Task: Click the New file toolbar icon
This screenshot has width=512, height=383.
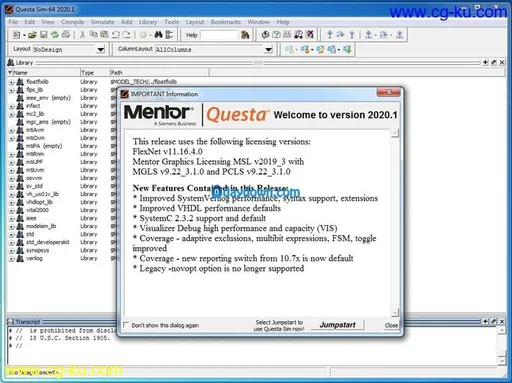Action: point(16,35)
